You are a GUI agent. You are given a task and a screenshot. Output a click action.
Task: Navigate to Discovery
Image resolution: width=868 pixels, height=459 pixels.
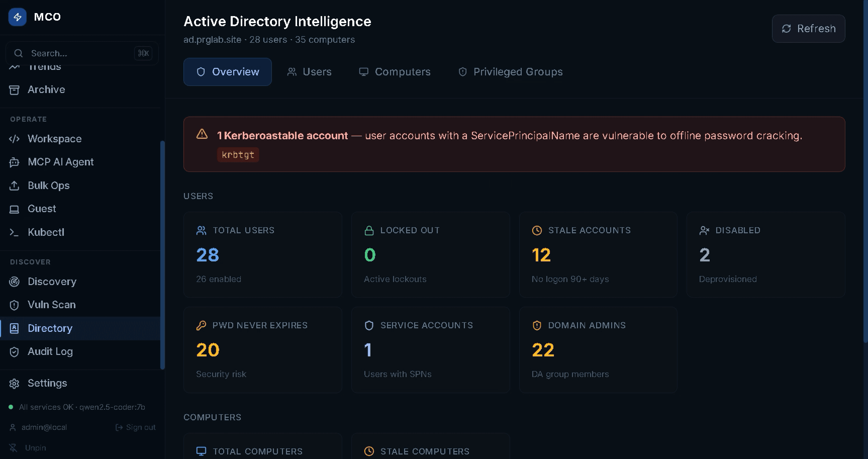tap(80, 282)
